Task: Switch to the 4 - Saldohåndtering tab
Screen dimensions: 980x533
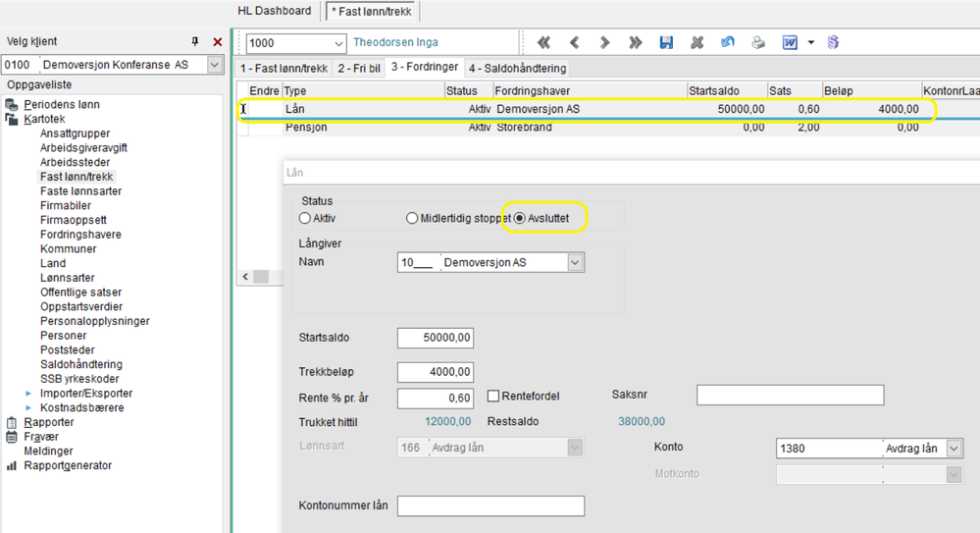Action: pyautogui.click(x=518, y=69)
